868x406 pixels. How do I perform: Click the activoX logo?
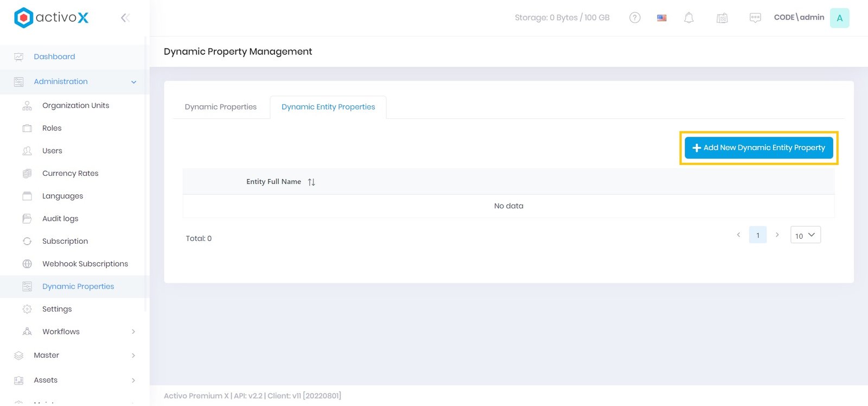point(52,18)
